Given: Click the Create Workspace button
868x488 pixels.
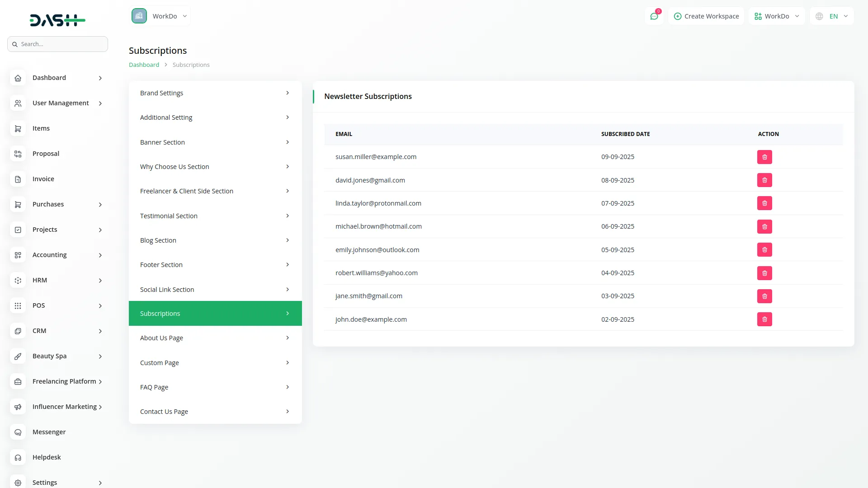Looking at the screenshot, I should (x=706, y=16).
